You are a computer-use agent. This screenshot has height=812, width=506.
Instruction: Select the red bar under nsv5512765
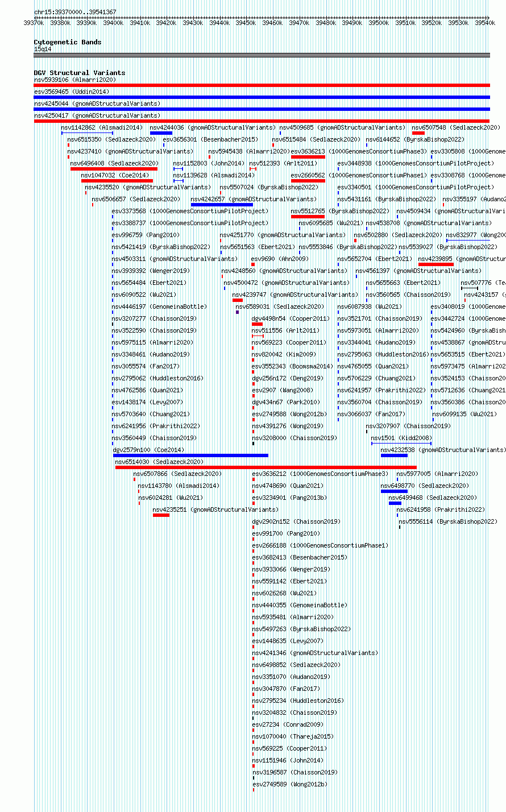click(x=308, y=217)
